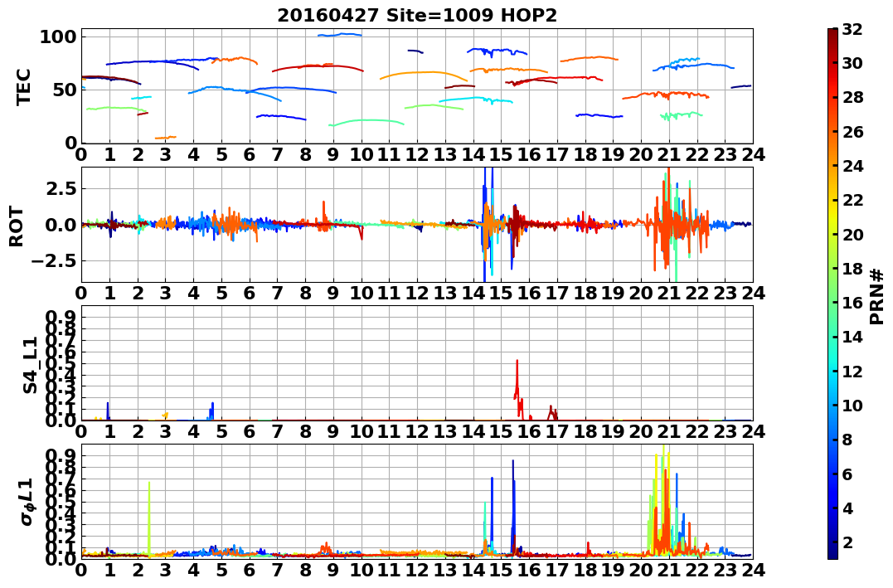Click colorbar tick value 8
Viewport: 893px width, 588px height.
tap(847, 440)
